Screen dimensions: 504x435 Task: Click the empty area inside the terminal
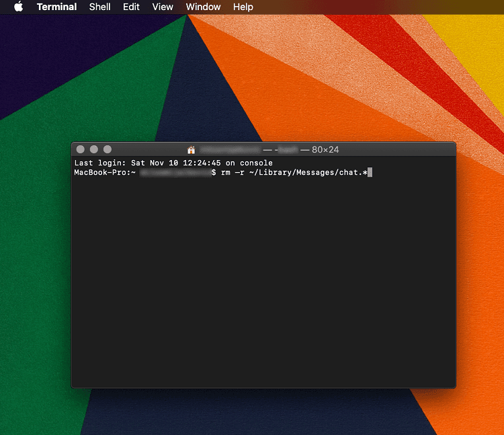click(263, 282)
